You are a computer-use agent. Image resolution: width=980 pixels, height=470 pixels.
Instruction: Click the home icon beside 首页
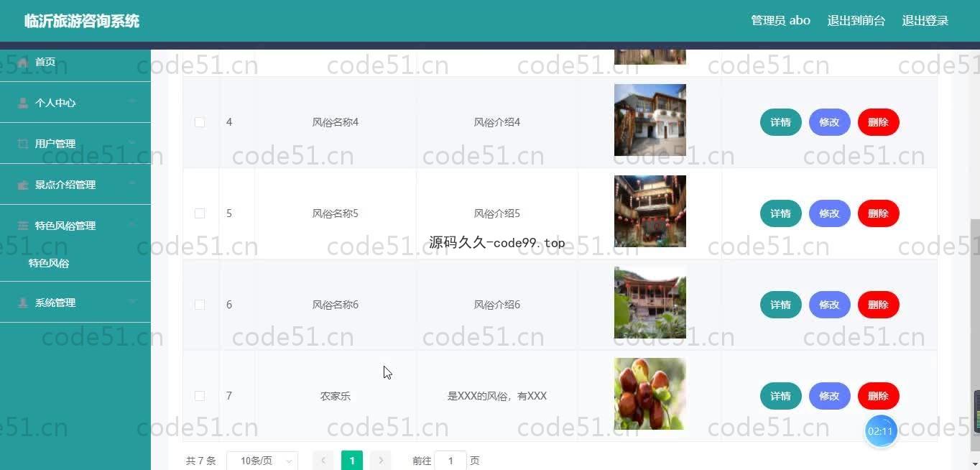[23, 63]
